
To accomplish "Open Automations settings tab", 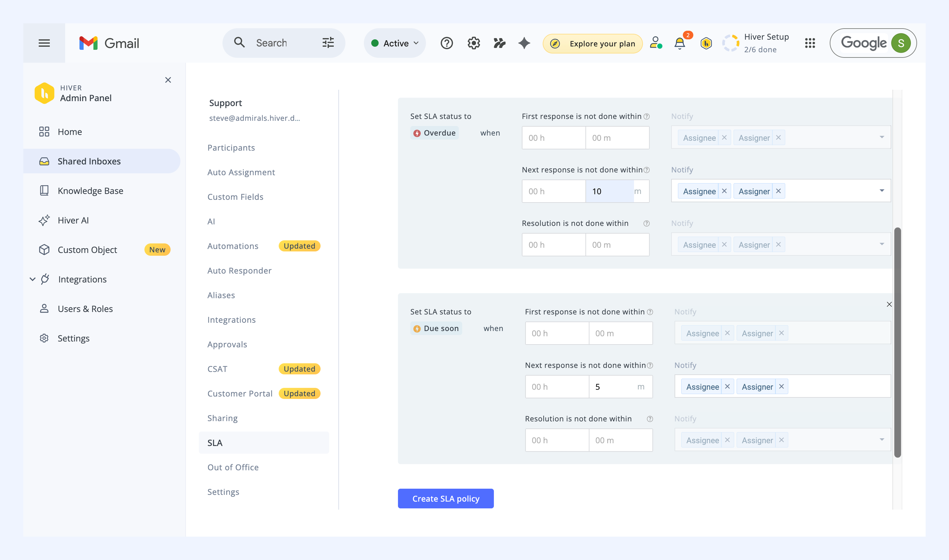I will (x=233, y=246).
